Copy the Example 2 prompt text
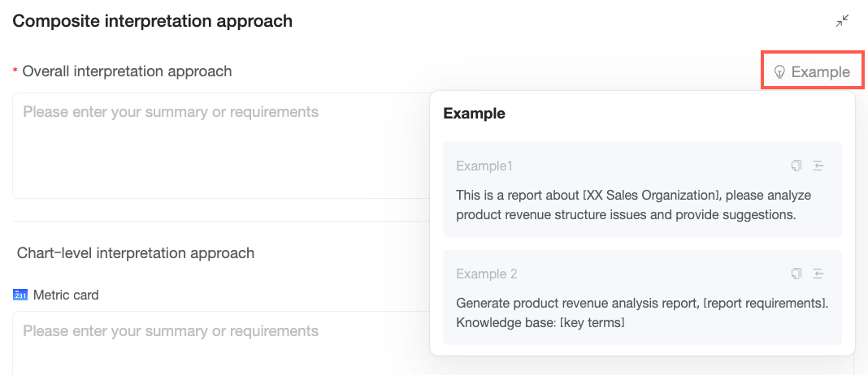This screenshot has width=868, height=375. click(796, 274)
